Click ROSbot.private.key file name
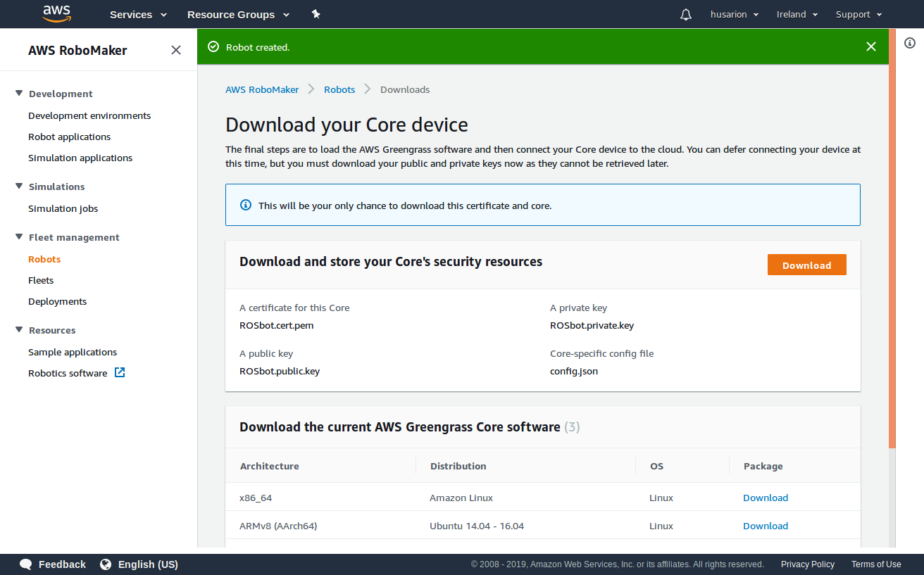 592,325
